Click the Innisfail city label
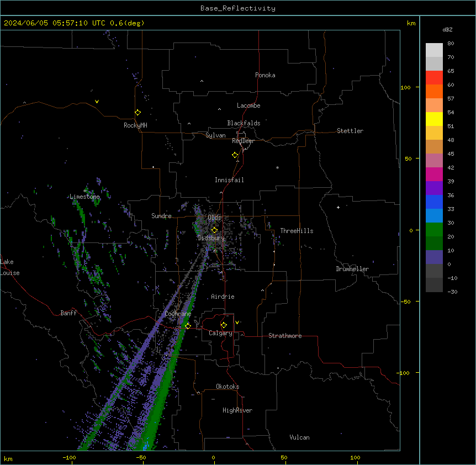 tap(229, 180)
